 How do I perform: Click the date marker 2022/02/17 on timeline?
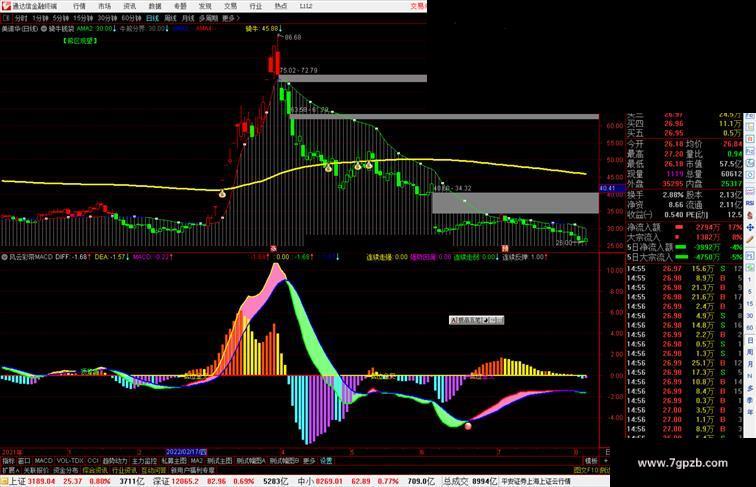(186, 452)
